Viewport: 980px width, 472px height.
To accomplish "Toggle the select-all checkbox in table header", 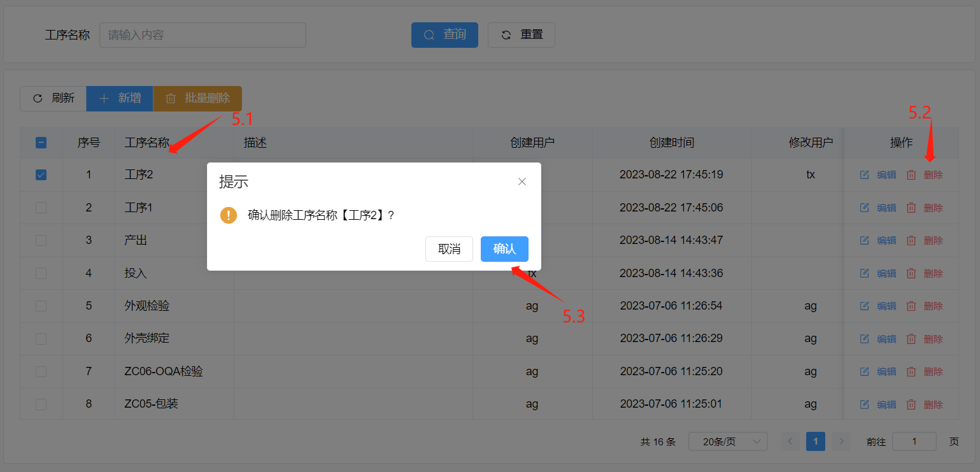I will click(x=41, y=143).
